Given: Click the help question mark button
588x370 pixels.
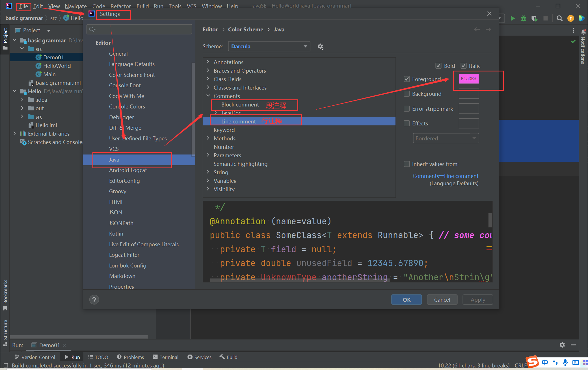Looking at the screenshot, I should 94,300.
